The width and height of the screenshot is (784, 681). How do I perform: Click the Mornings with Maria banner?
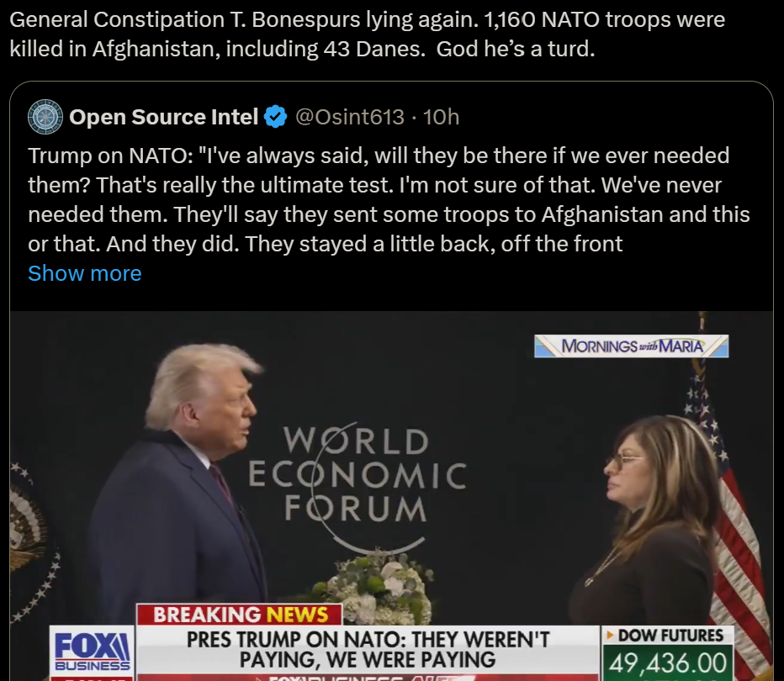(x=631, y=346)
